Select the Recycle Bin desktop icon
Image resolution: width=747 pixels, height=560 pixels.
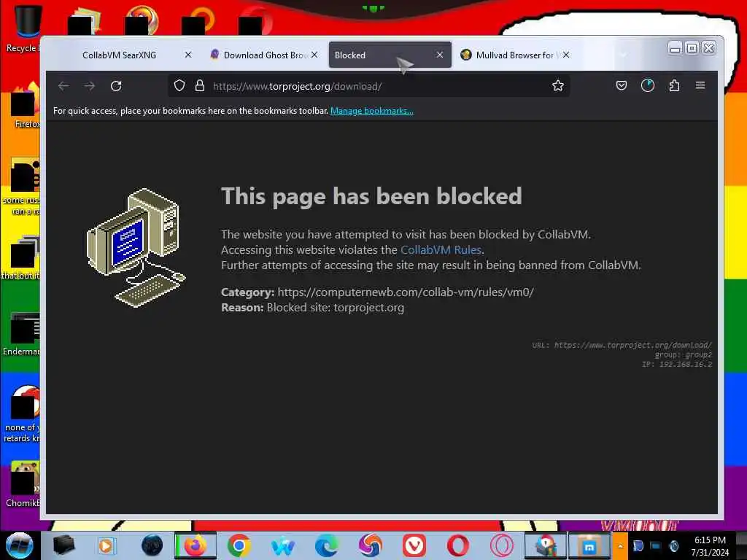[24, 28]
